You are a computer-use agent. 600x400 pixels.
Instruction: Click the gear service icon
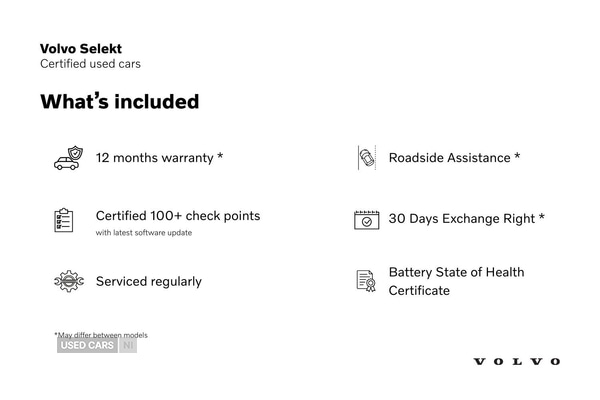tap(68, 281)
